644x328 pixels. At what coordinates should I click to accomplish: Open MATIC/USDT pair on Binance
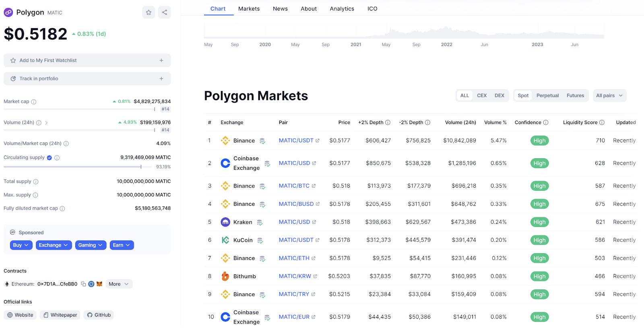pyautogui.click(x=296, y=141)
